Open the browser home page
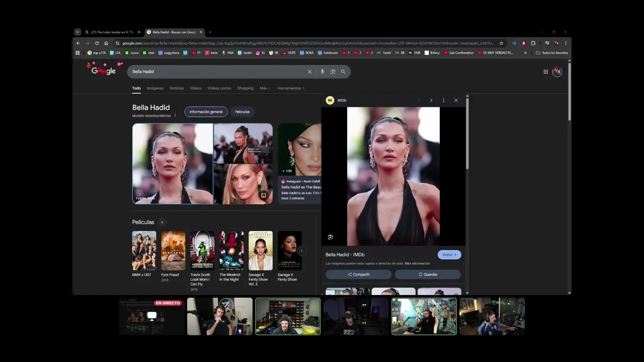 click(106, 43)
